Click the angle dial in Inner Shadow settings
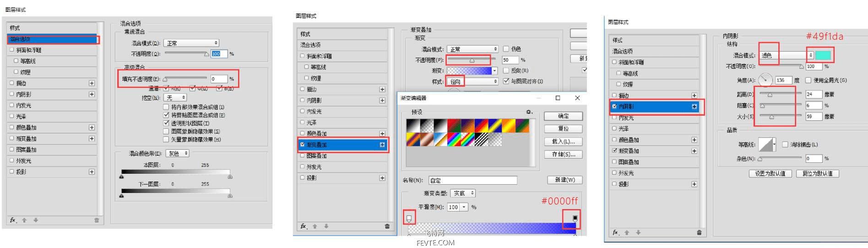 click(765, 80)
